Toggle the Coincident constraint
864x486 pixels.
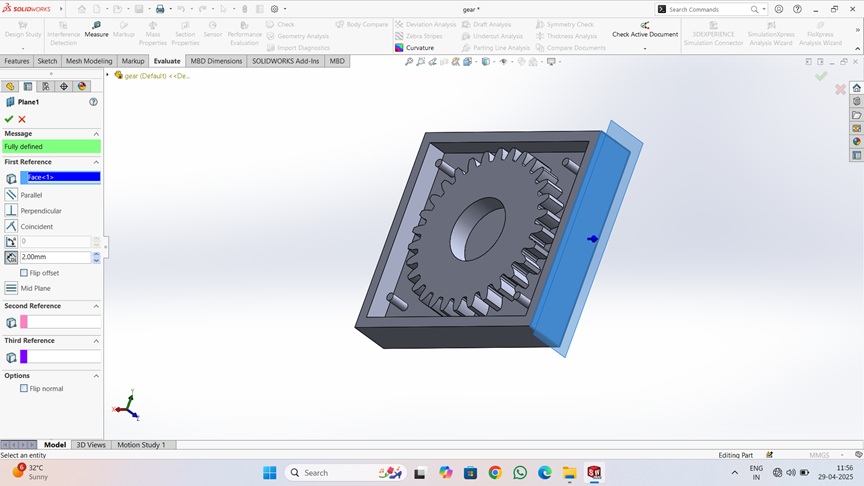point(11,226)
